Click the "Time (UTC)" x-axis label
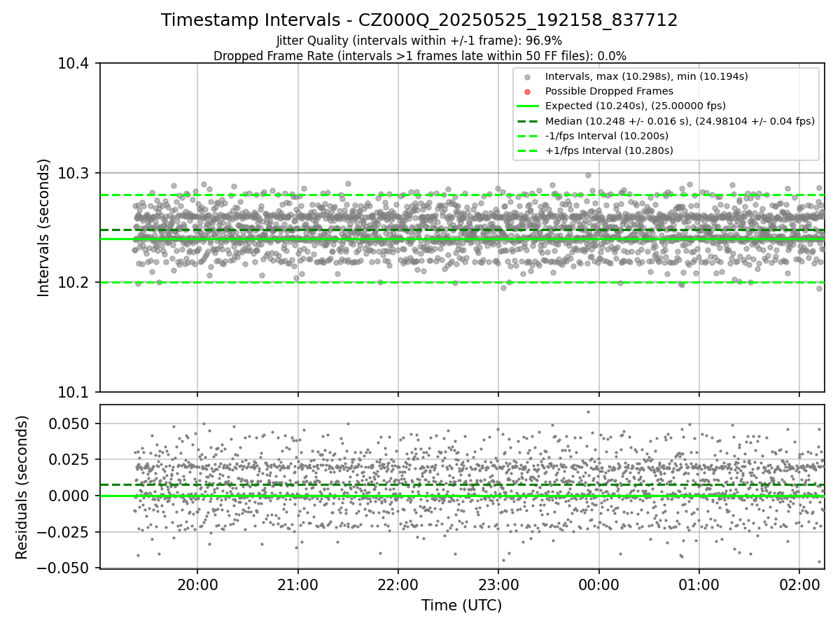Screen dimensions: 840x630 tap(461, 605)
